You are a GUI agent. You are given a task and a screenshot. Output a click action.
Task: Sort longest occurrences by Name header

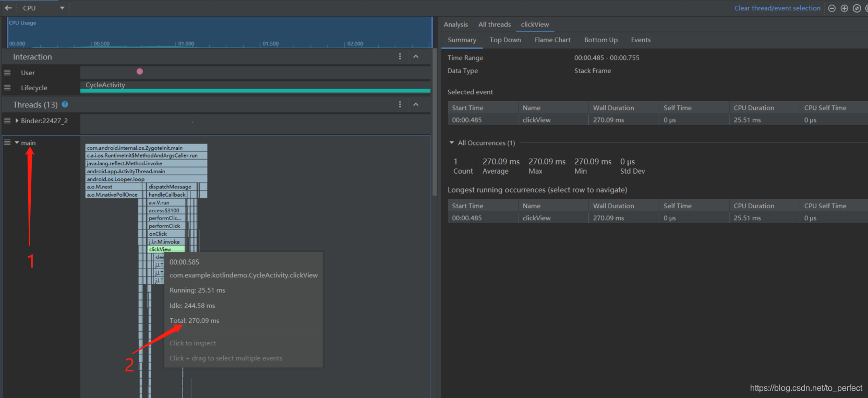coord(553,206)
